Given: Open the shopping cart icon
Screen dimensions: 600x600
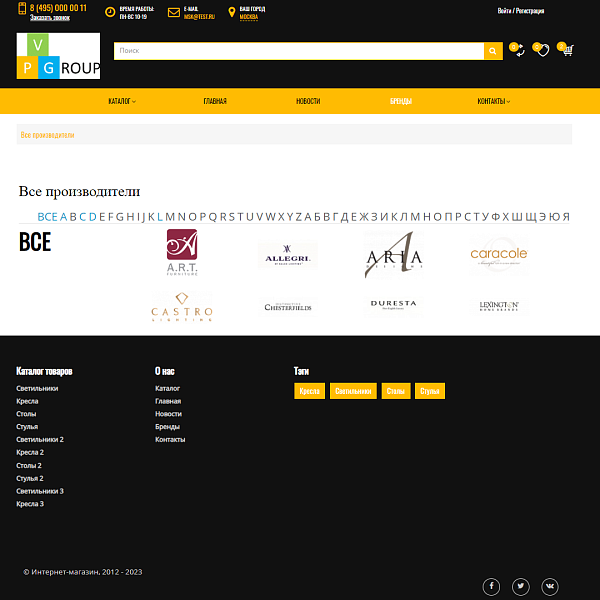Looking at the screenshot, I should coord(567,50).
